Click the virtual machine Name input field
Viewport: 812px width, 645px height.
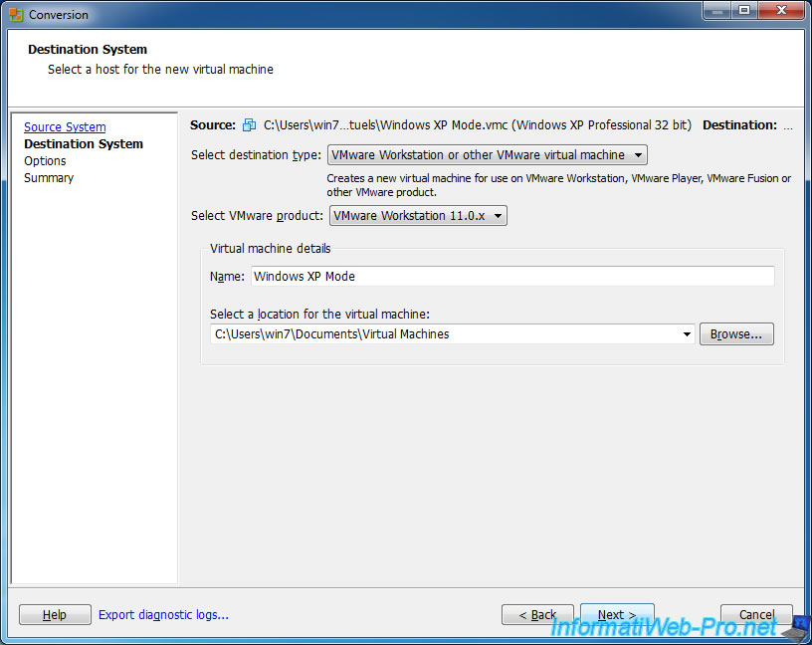tap(512, 276)
